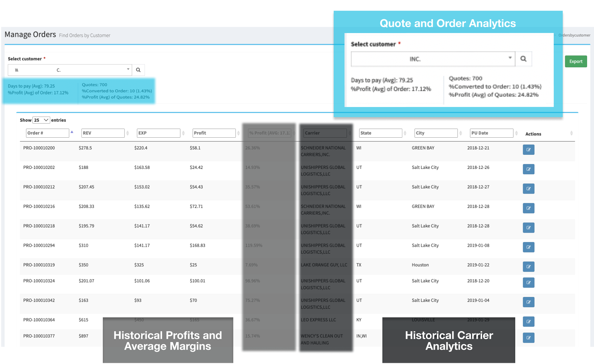The width and height of the screenshot is (594, 364).
Task: Click edit icon for order PRO-100010200
Action: pyautogui.click(x=528, y=150)
